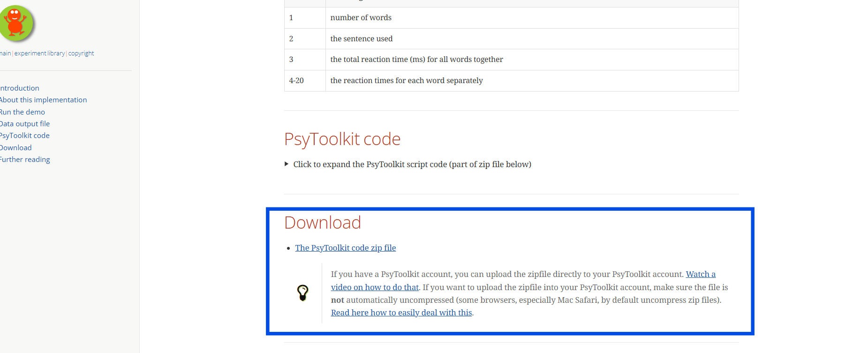868x353 pixels.
Task: Click Read here how to easily deal link
Action: click(x=401, y=313)
